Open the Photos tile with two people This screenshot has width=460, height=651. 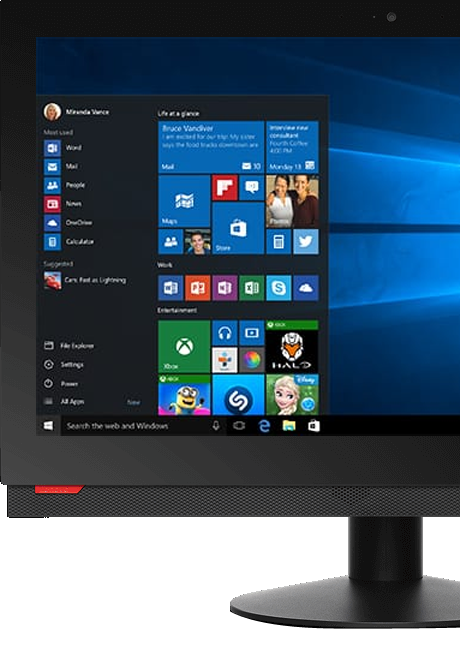(x=292, y=201)
